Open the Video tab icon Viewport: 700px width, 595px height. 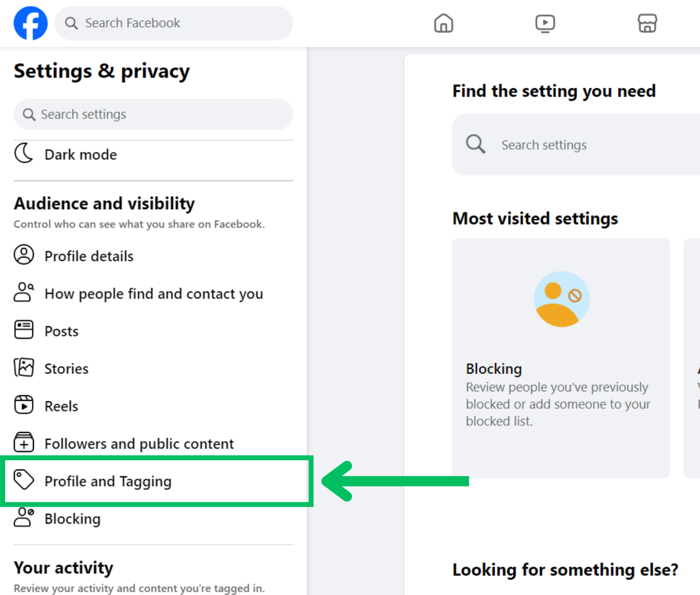(545, 23)
